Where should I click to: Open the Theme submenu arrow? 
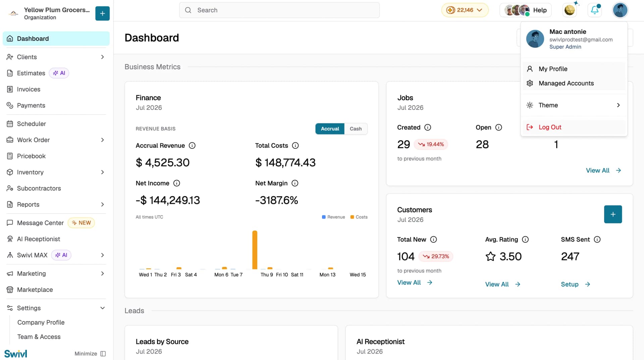pos(618,105)
